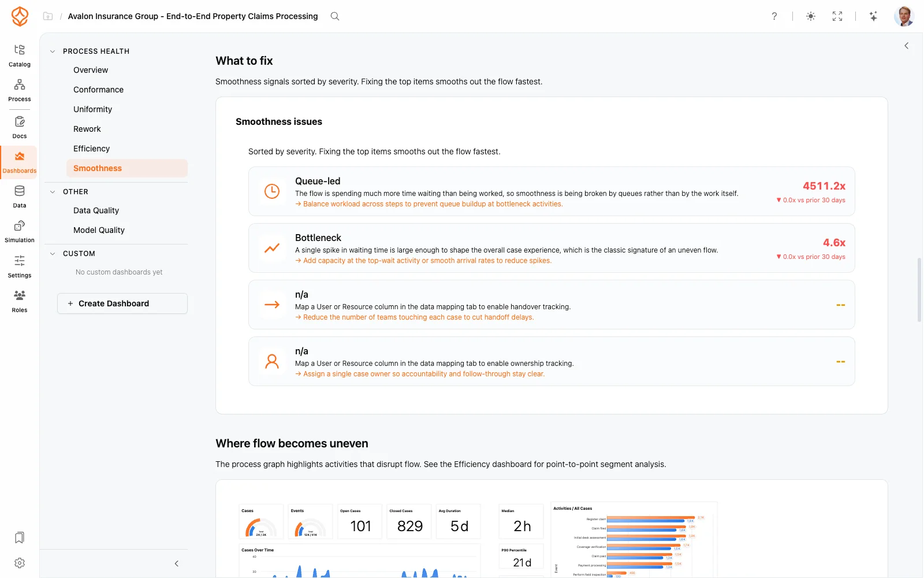The height and width of the screenshot is (578, 924).
Task: Click the Create Dashboard button
Action: [122, 303]
